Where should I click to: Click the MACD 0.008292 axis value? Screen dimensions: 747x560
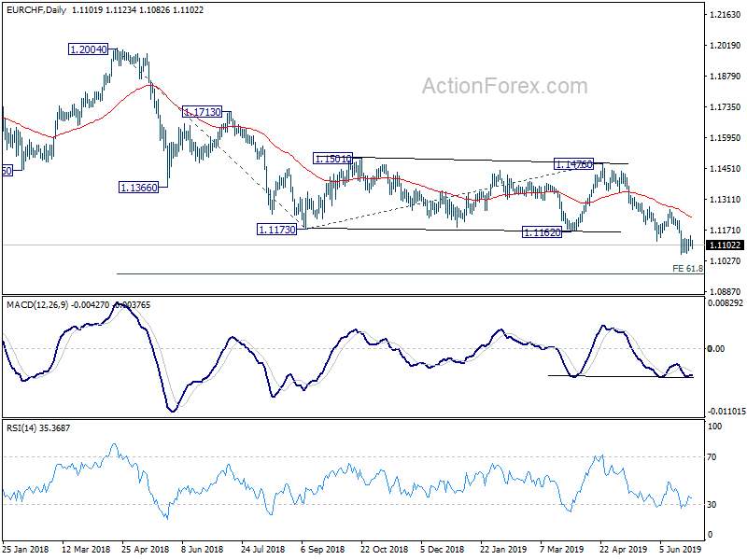point(726,302)
